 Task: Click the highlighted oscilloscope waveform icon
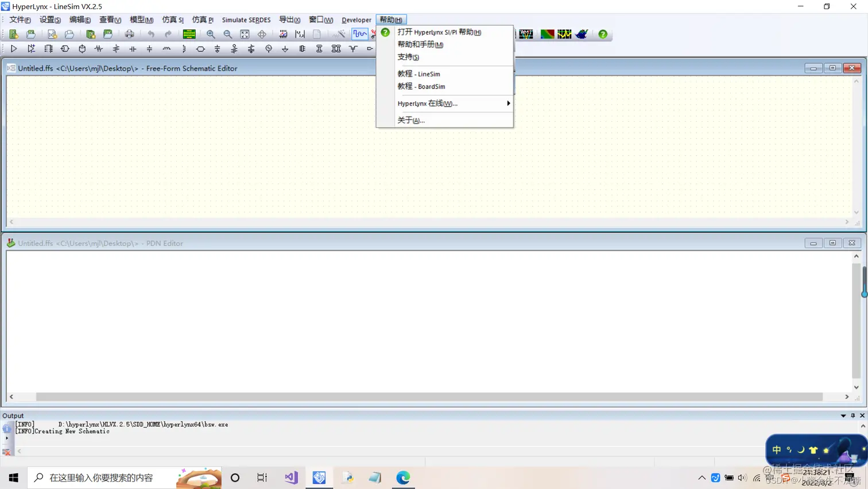tap(360, 34)
